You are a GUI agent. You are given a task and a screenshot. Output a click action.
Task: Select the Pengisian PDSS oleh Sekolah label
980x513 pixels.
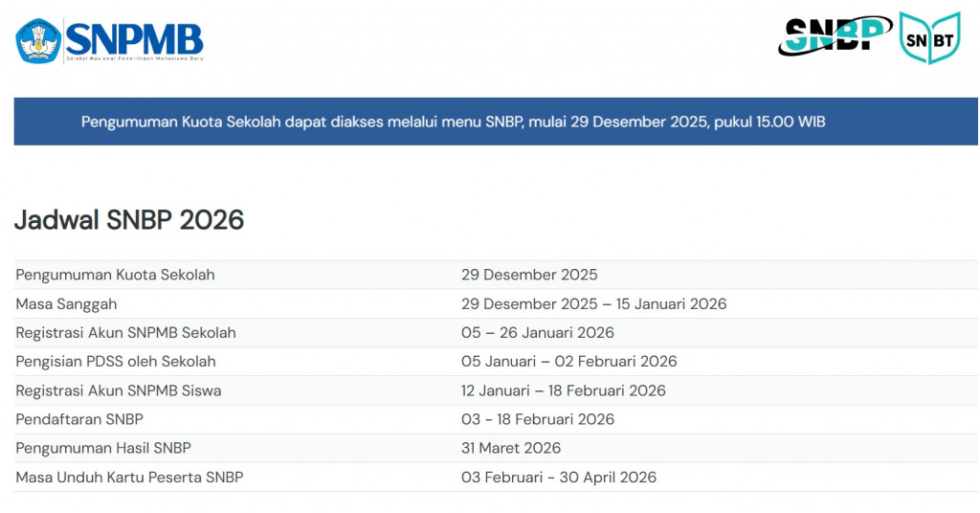coord(116,362)
